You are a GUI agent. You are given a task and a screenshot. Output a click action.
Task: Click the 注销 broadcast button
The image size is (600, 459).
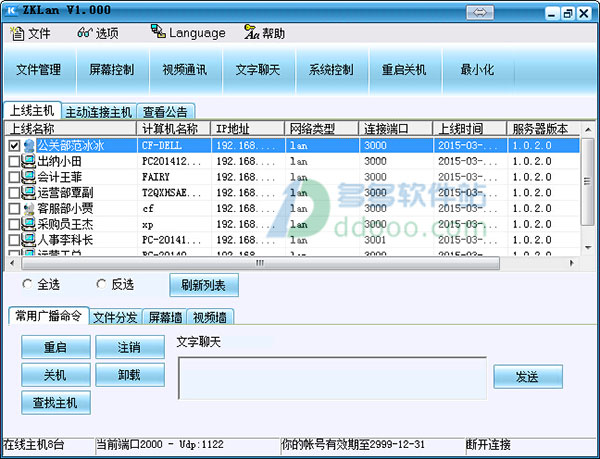(x=130, y=347)
